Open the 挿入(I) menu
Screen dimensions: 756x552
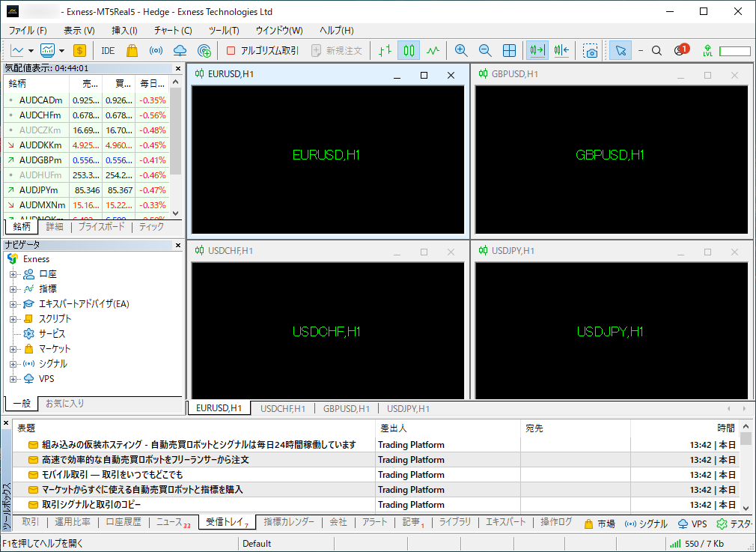click(124, 31)
